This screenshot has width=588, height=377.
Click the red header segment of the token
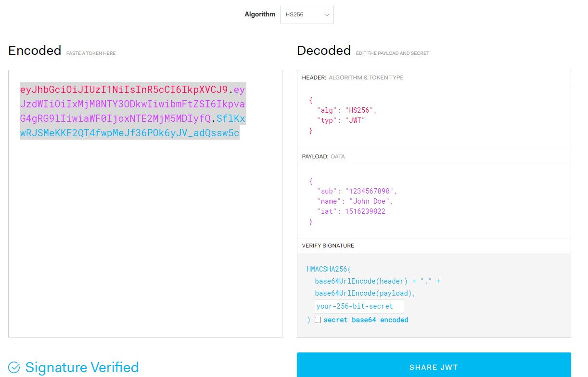124,90
